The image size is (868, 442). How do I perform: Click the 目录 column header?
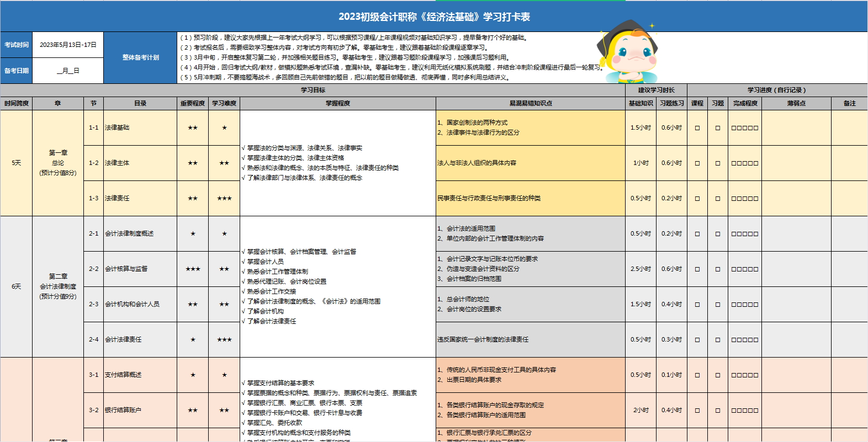click(140, 103)
